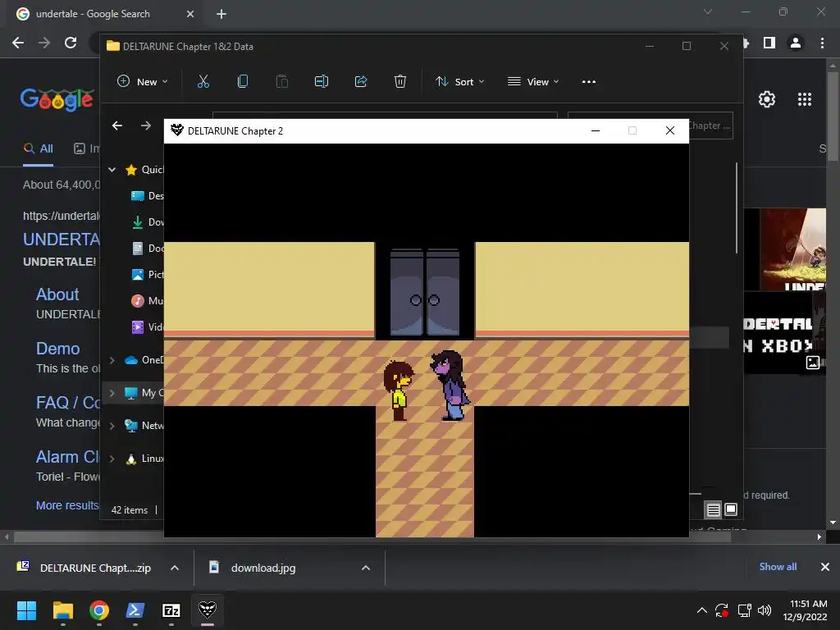
Task: Show hidden system tray icons
Action: coord(702,610)
